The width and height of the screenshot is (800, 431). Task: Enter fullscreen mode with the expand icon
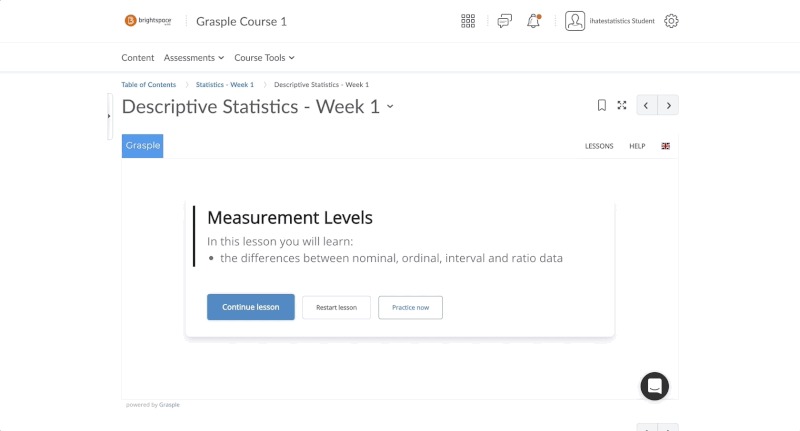tap(622, 105)
